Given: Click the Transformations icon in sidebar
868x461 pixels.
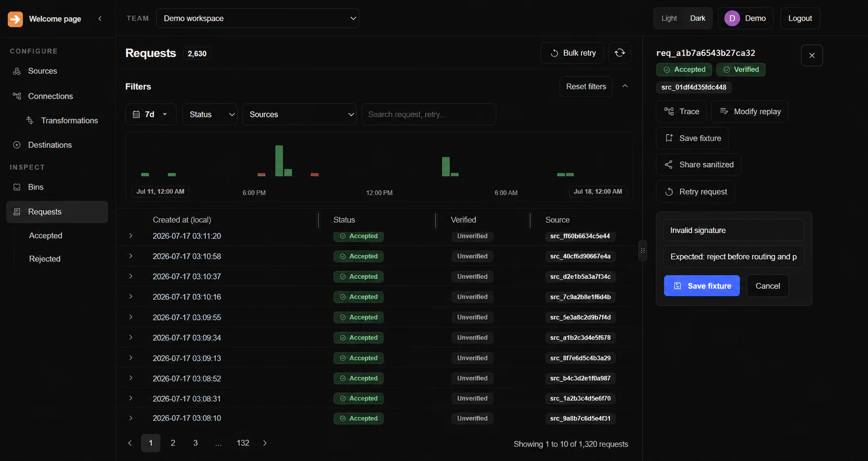Looking at the screenshot, I should 30,121.
